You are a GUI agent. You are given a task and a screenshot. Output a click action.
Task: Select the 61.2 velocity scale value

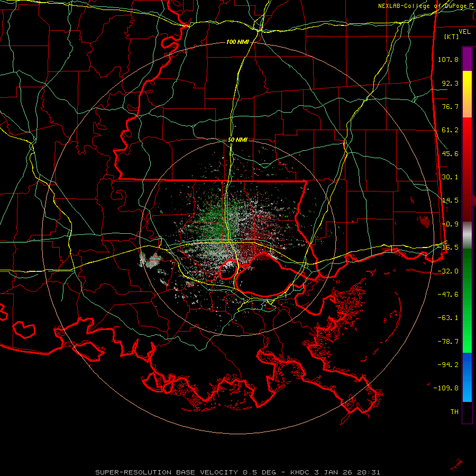click(x=450, y=130)
